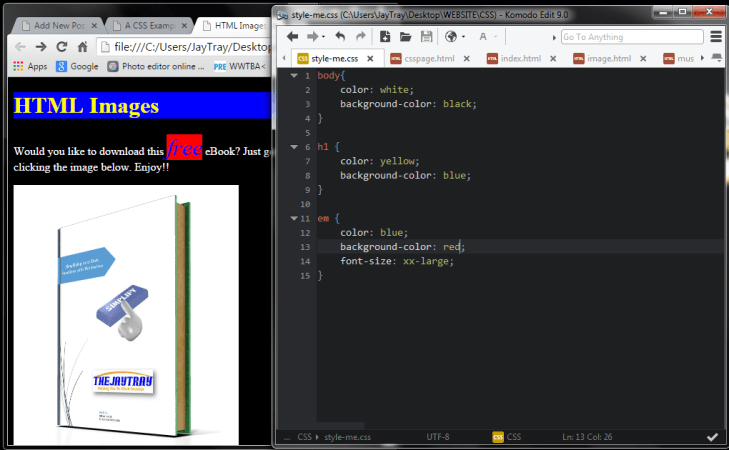Collapse the body rule fold marker
The image size is (729, 450).
click(x=294, y=75)
